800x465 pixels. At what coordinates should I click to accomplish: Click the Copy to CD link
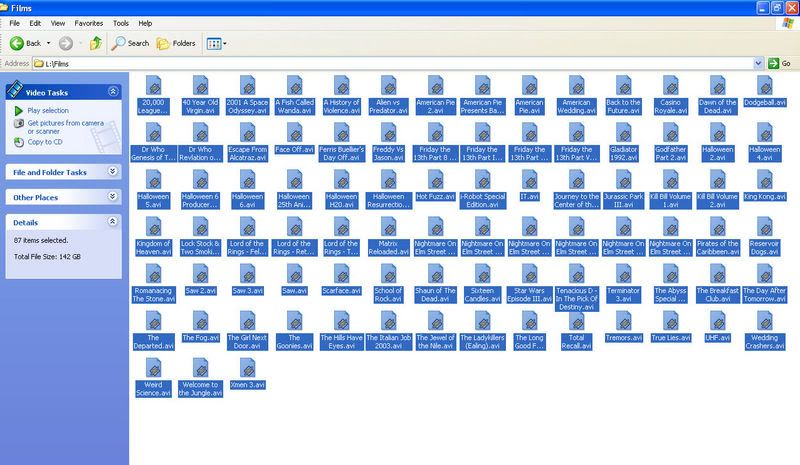45,142
